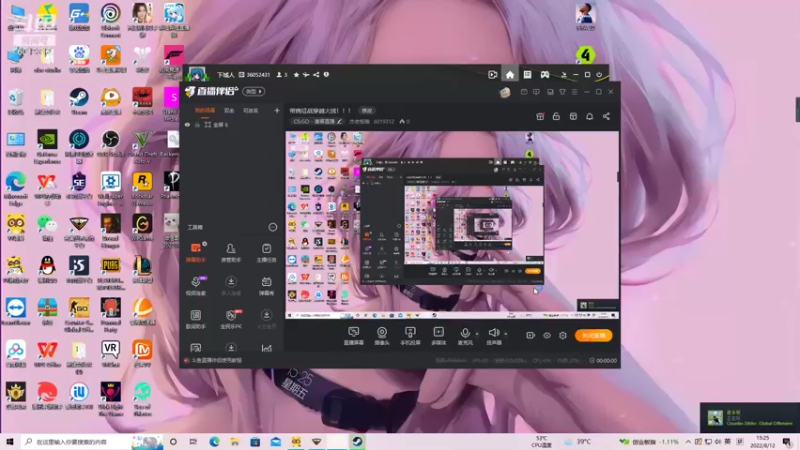The height and width of the screenshot is (450, 800).
Task: Click the gamepad icon in back window
Action: pyautogui.click(x=545, y=74)
